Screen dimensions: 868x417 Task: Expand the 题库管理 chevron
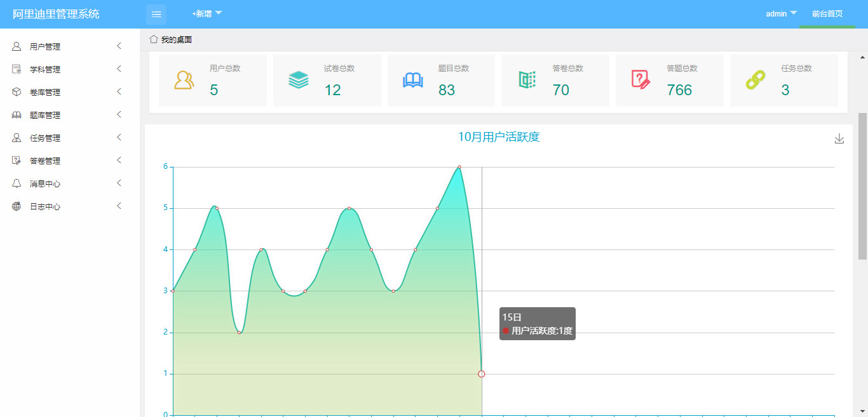click(119, 115)
